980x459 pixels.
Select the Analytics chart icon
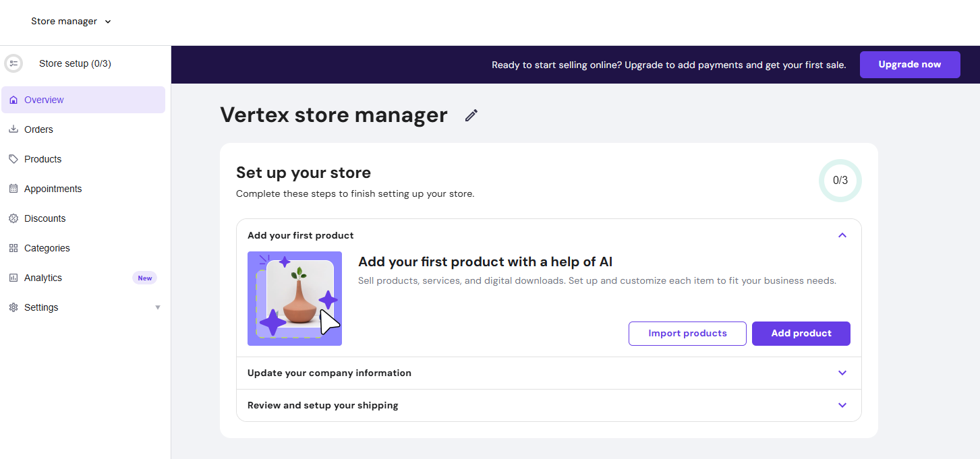(x=13, y=277)
